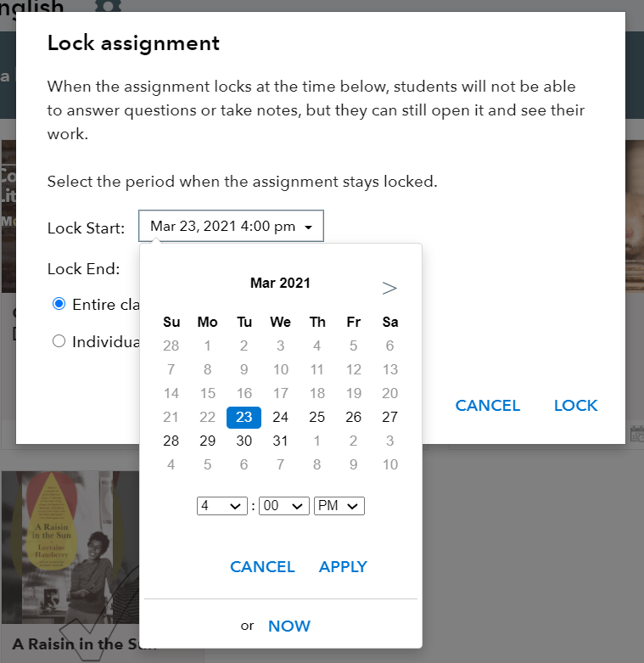Click CANCEL in the date picker
This screenshot has height=663, width=644.
click(x=262, y=566)
